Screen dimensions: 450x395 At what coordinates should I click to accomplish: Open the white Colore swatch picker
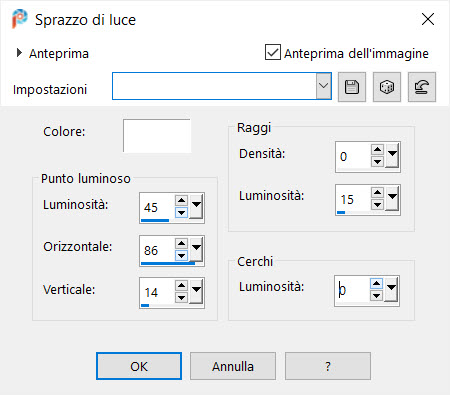157,136
